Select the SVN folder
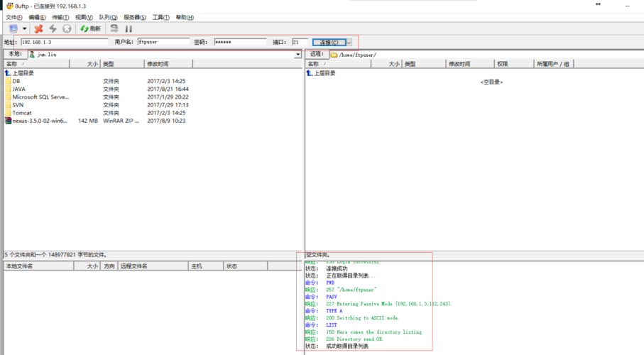644x355 pixels. pyautogui.click(x=18, y=105)
